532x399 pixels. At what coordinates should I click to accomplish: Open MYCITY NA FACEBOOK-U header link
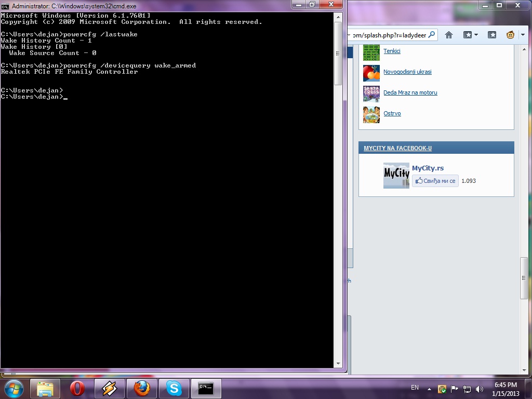click(x=397, y=148)
